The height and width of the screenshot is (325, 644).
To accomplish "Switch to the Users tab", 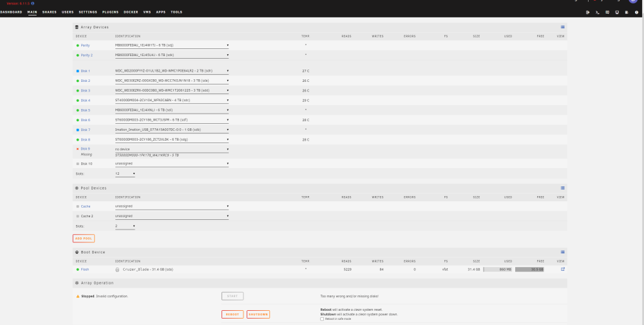I will point(68,12).
